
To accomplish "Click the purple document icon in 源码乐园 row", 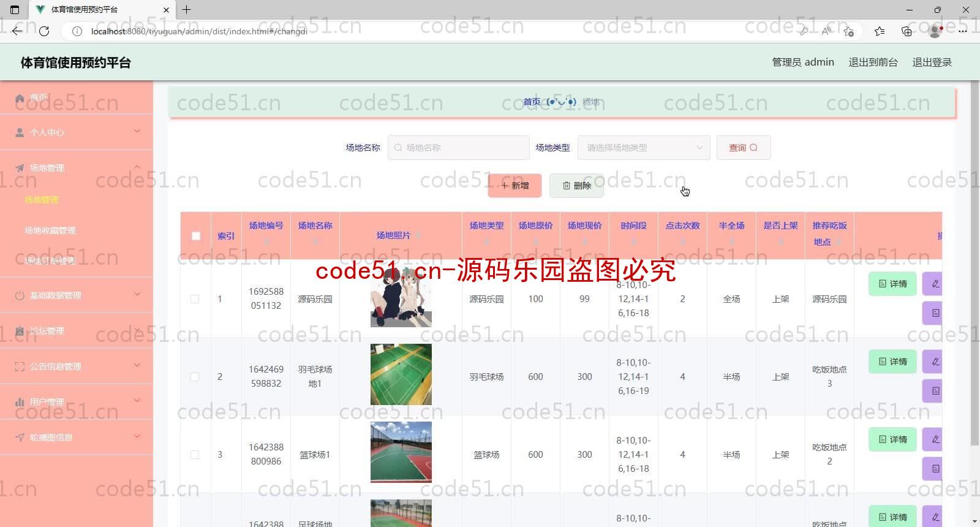I will tap(934, 313).
